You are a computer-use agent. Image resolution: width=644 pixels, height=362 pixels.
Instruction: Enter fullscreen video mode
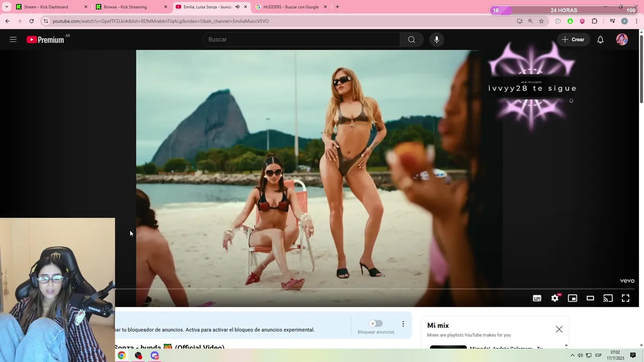625,298
